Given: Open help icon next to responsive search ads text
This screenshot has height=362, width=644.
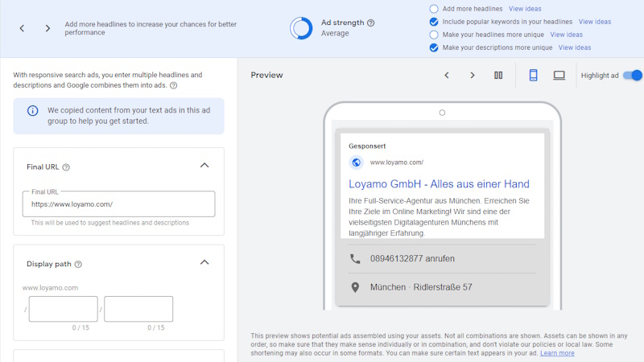Looking at the screenshot, I should (174, 85).
